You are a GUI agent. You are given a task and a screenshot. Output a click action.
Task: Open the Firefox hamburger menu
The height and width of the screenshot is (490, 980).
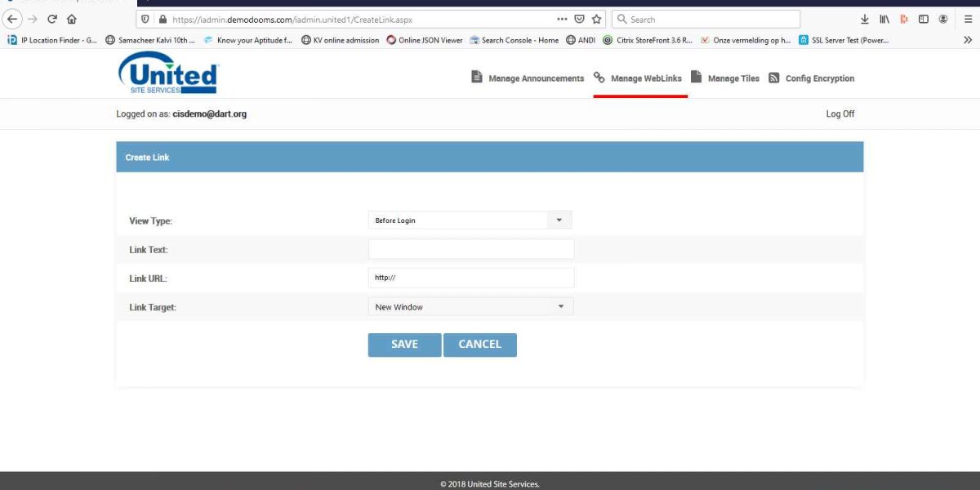[x=967, y=18]
